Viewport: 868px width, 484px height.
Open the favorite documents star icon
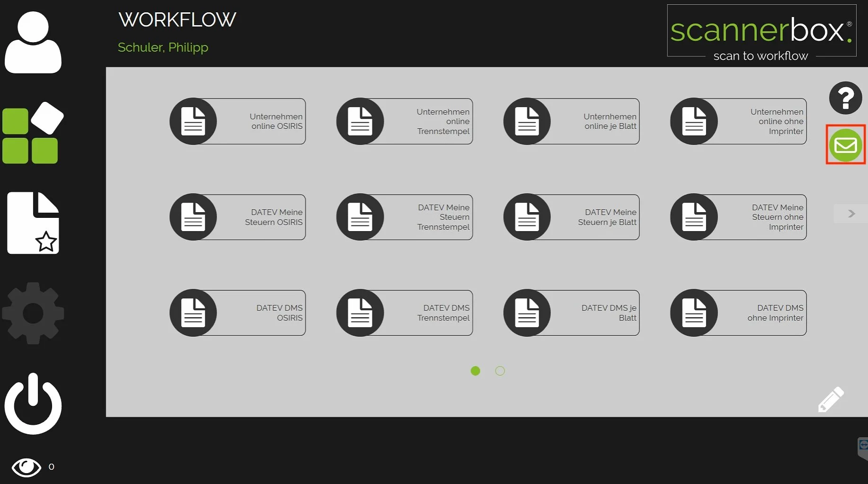coord(33,223)
